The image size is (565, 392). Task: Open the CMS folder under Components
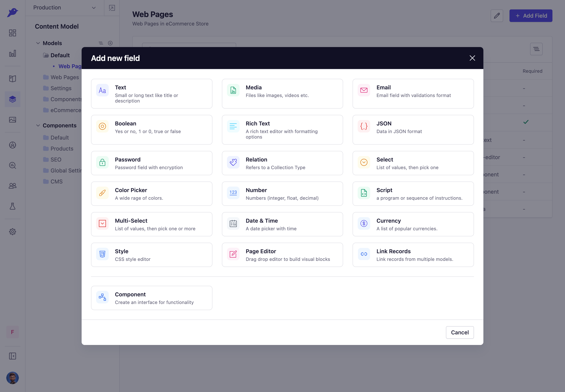coord(53,181)
